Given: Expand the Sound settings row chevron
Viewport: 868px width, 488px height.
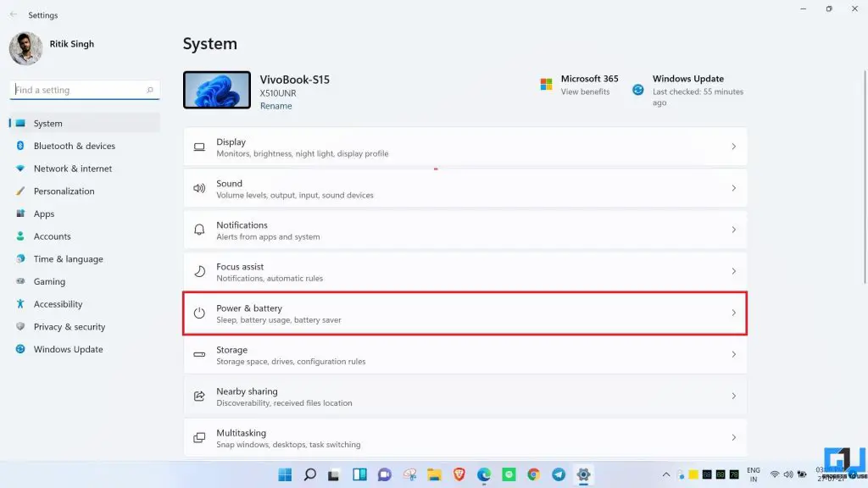Looking at the screenshot, I should tap(734, 188).
